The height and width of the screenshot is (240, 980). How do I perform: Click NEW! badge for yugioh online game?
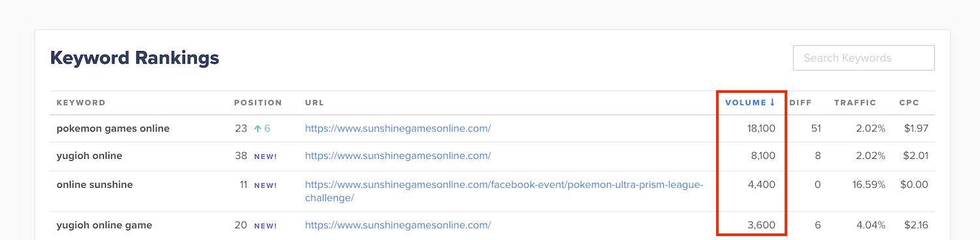266,226
